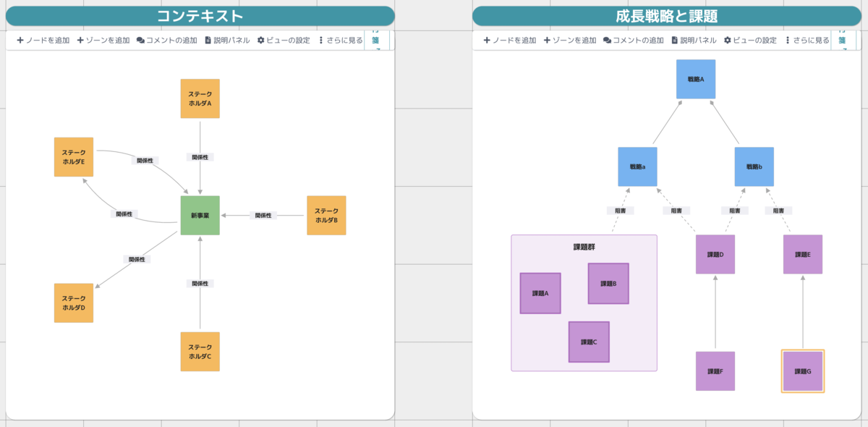Select the green 新事業 node

coord(200,215)
